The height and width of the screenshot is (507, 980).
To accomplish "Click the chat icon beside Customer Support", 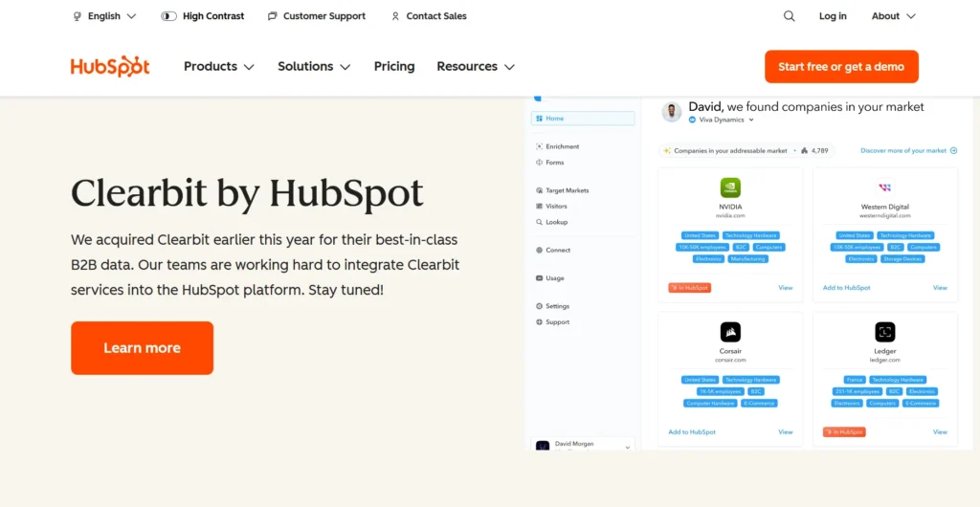I will [x=272, y=16].
